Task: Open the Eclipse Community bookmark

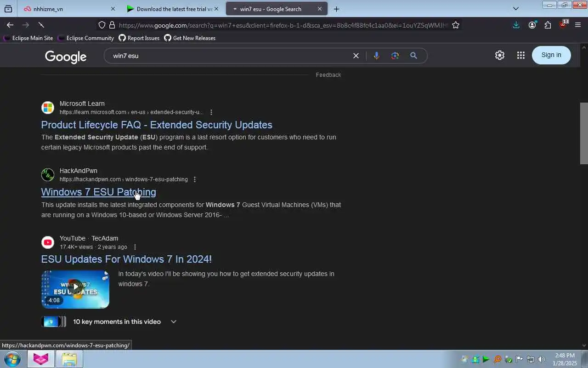Action: 85,38
